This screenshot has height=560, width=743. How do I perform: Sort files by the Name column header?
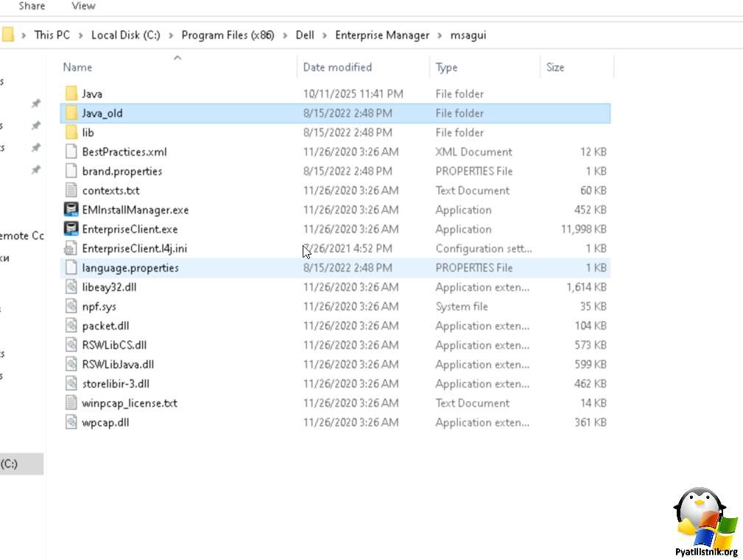[x=78, y=67]
